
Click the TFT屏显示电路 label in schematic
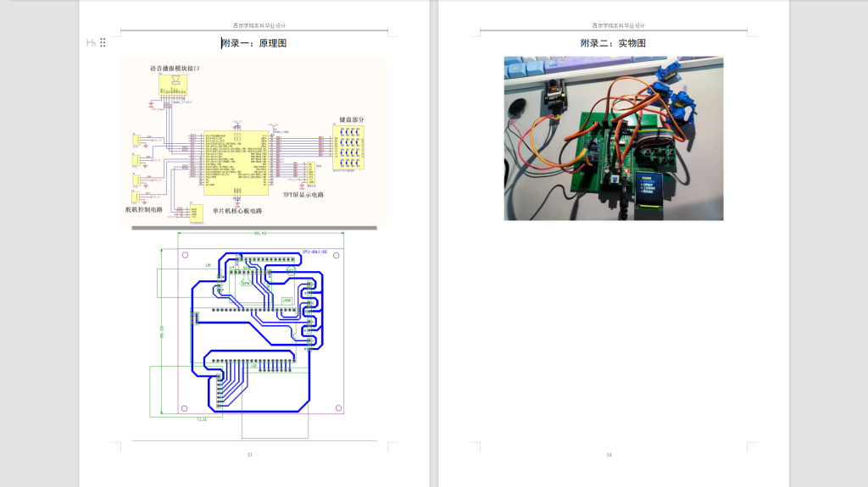303,195
